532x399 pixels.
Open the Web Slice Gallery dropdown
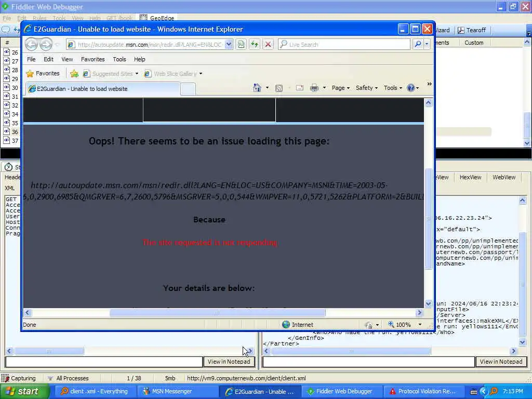point(201,74)
